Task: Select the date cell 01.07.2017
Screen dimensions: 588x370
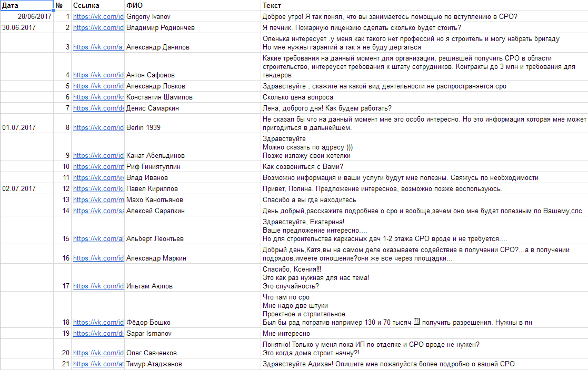Action: pos(27,123)
